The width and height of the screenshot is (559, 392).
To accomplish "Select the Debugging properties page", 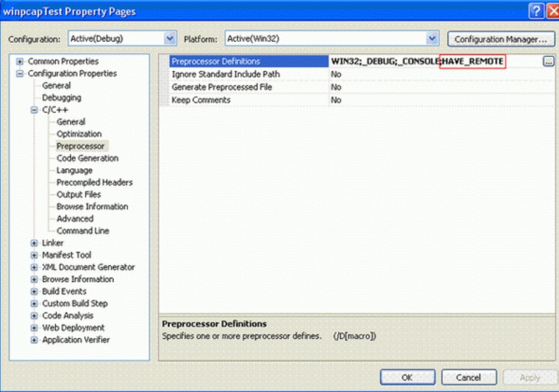I will (61, 98).
